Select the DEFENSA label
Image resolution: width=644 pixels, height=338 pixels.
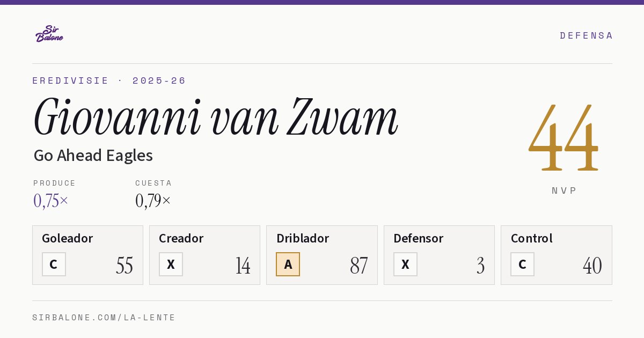pyautogui.click(x=586, y=35)
